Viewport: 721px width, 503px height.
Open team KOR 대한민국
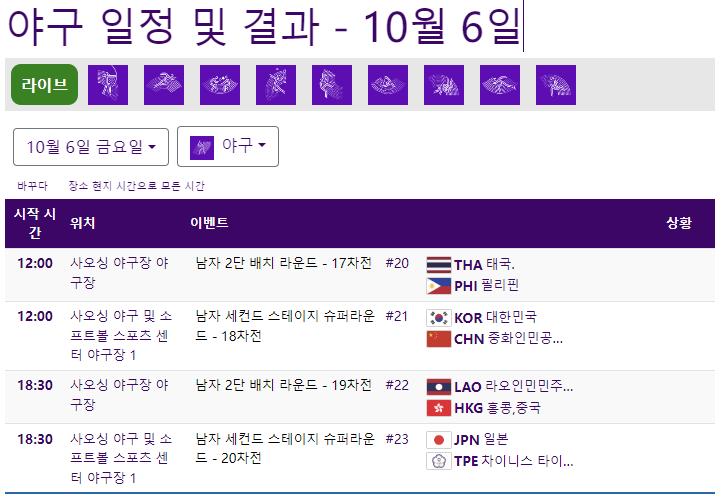[x=496, y=317]
